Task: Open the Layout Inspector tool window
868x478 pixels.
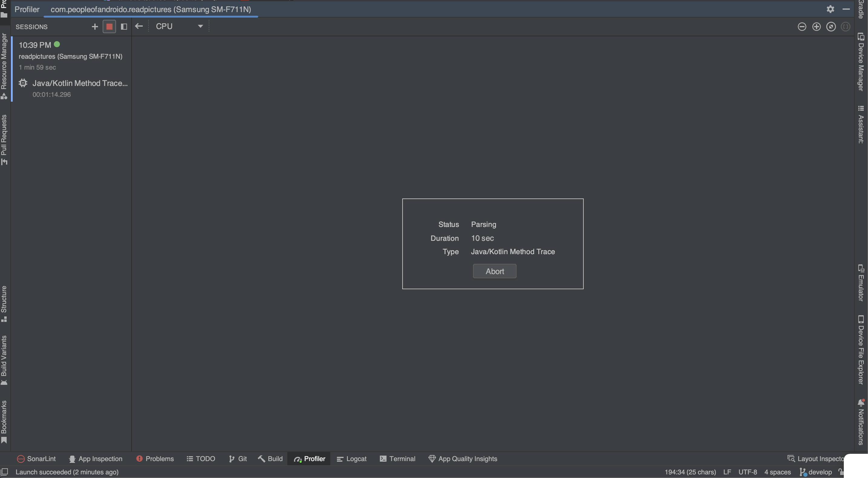Action: point(815,459)
